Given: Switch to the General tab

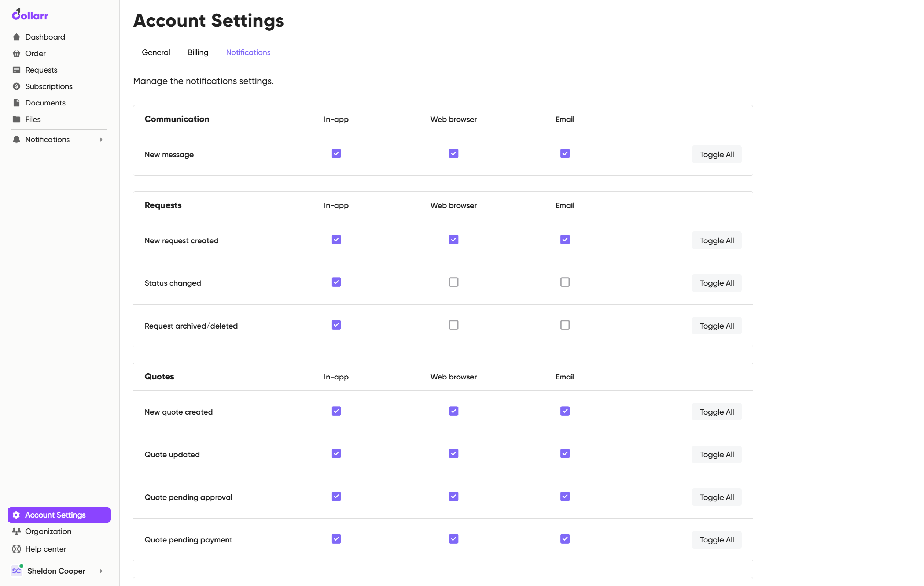Looking at the screenshot, I should coord(156,52).
